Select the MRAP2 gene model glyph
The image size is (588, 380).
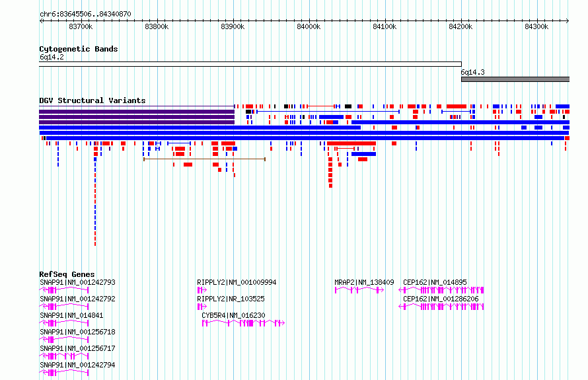click(359, 290)
